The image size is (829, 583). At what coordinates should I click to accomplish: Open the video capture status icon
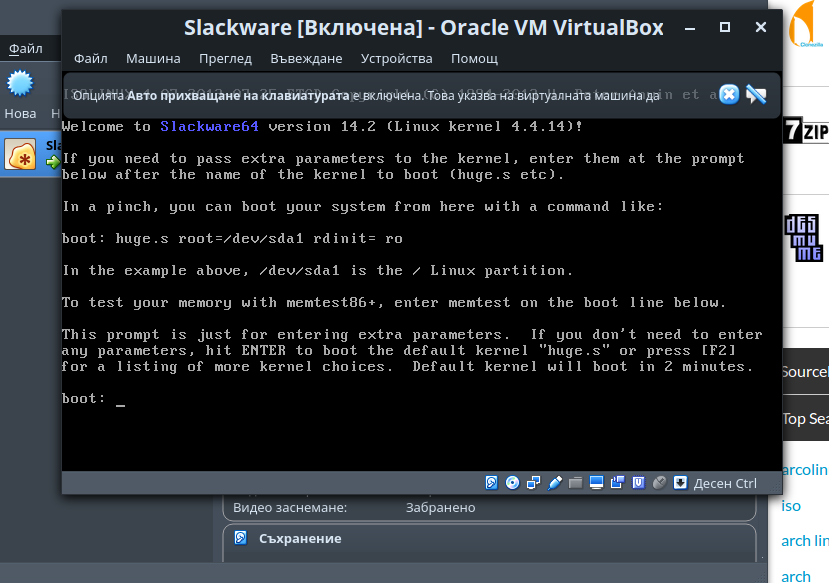click(618, 483)
